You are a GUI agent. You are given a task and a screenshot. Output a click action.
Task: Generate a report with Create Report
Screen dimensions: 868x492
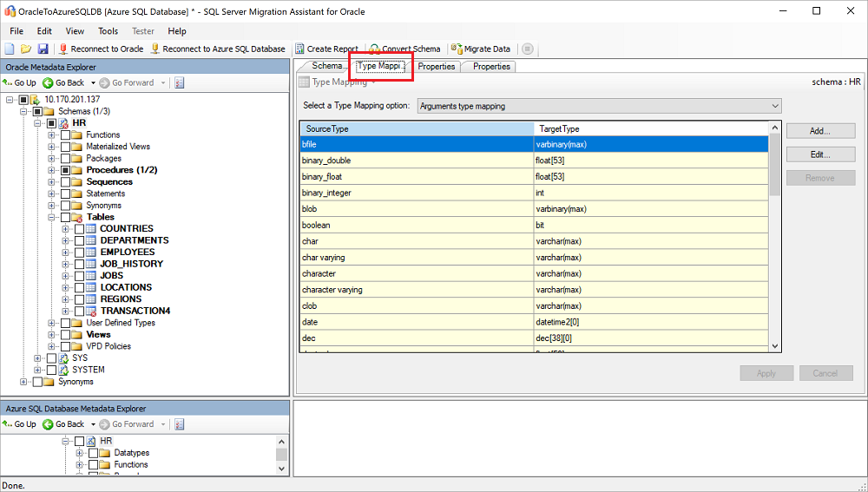click(x=326, y=49)
